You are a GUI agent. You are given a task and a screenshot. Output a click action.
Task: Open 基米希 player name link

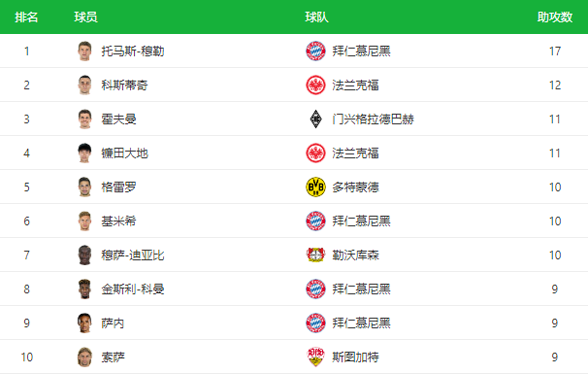click(x=119, y=221)
